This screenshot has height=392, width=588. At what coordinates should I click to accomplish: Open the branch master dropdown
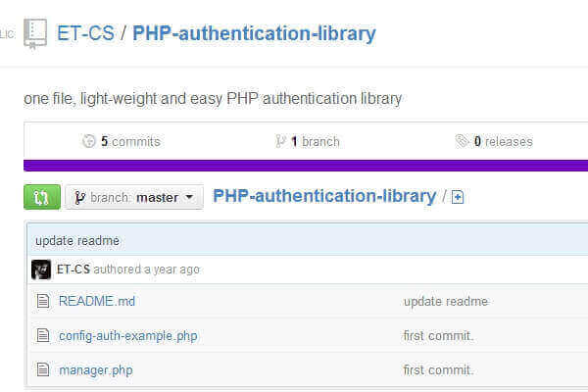coord(134,197)
